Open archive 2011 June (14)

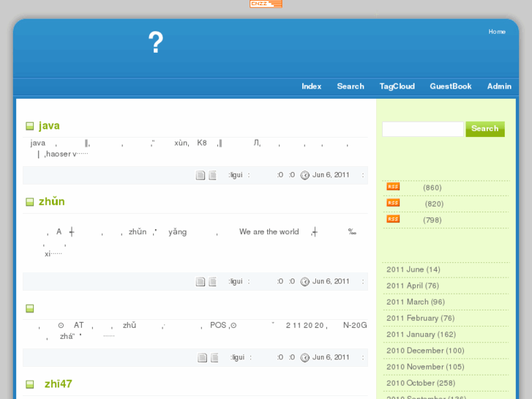tap(413, 269)
